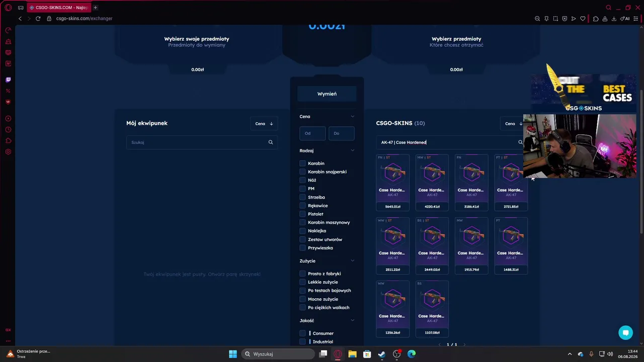This screenshot has height=362, width=644.
Task: Go back to the previous page
Action: (x=20, y=19)
